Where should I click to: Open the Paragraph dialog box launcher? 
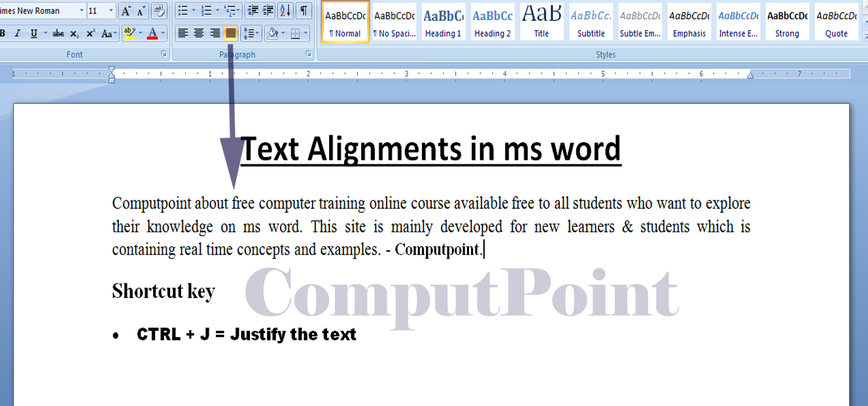(308, 53)
